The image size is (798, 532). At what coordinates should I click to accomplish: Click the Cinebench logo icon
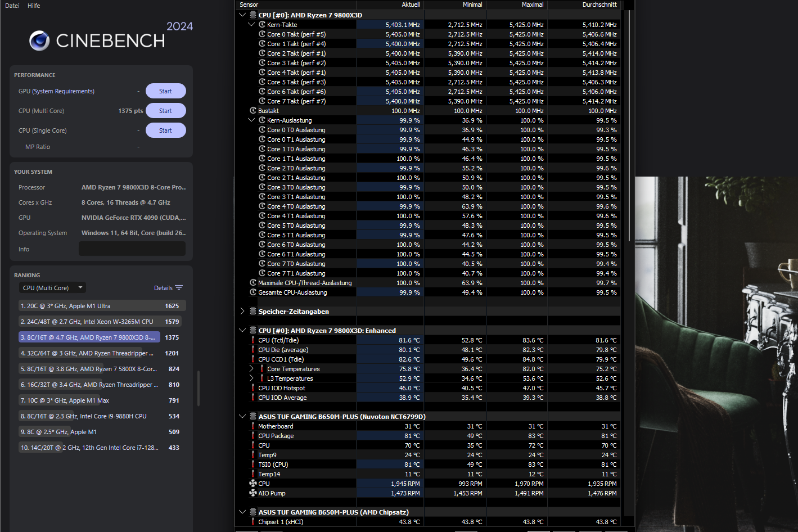pos(39,41)
